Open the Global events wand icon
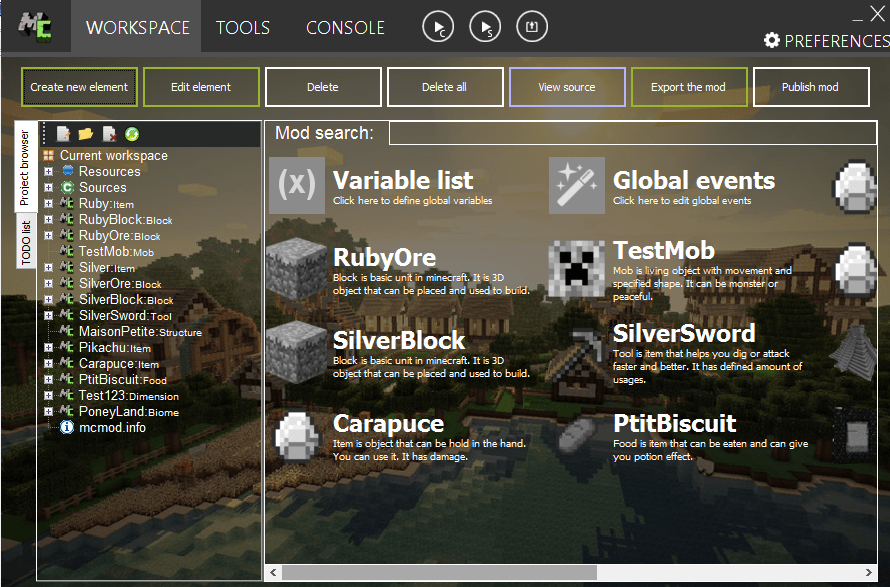This screenshot has width=890, height=587. coord(577,186)
